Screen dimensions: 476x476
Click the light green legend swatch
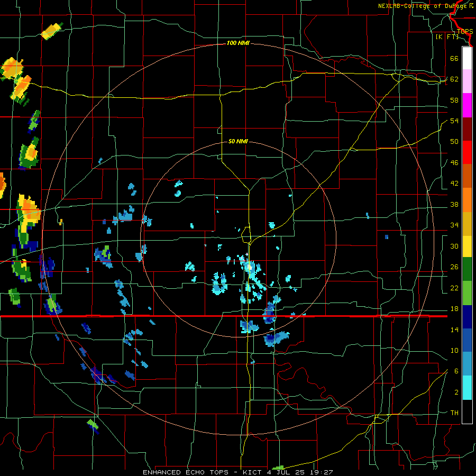pos(467,293)
